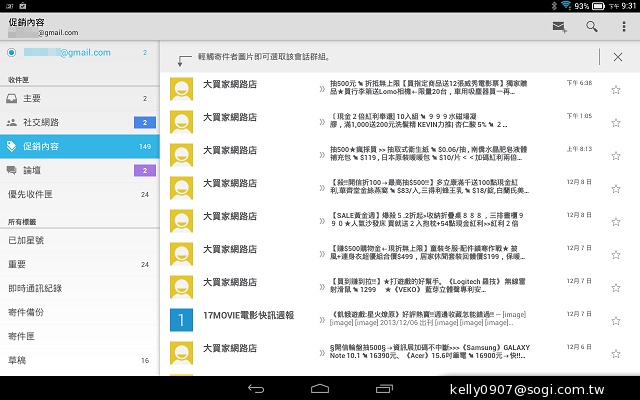This screenshot has width=640, height=400.
Task: Tap the 社交網路 people icon
Action: 11,122
